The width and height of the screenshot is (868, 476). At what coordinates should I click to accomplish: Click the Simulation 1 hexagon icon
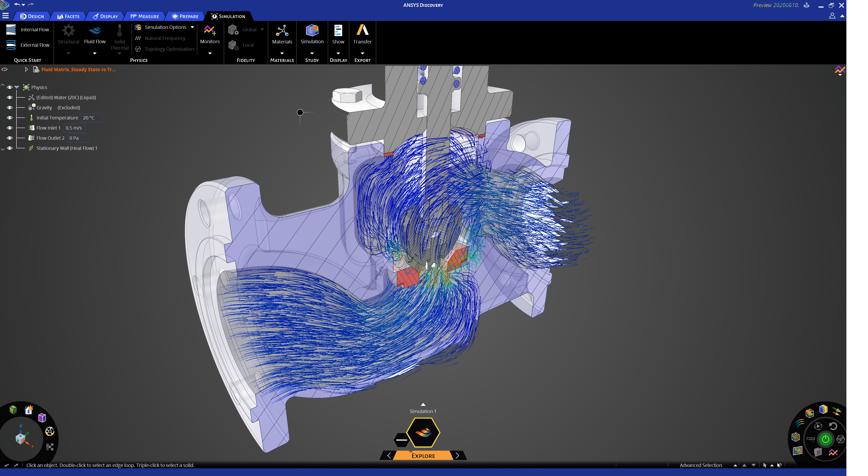423,432
